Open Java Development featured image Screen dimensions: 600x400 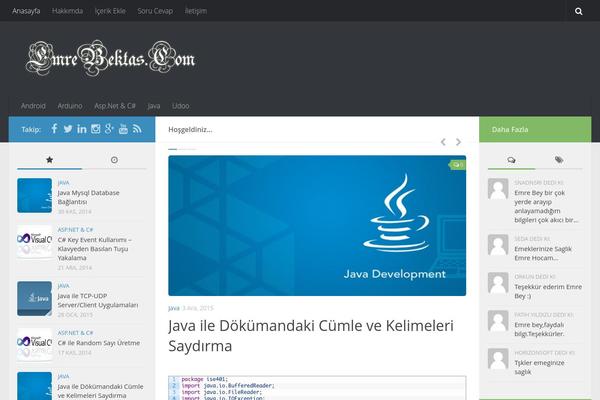(x=317, y=225)
